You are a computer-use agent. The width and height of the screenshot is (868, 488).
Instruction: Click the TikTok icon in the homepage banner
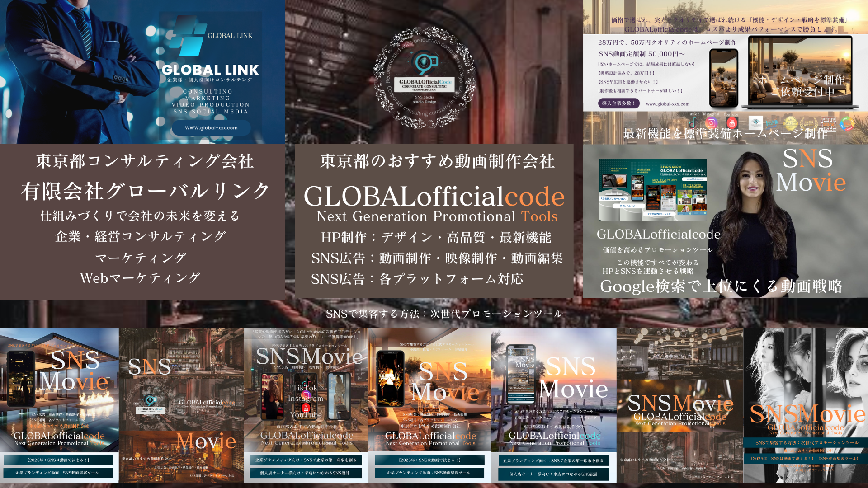point(693,123)
